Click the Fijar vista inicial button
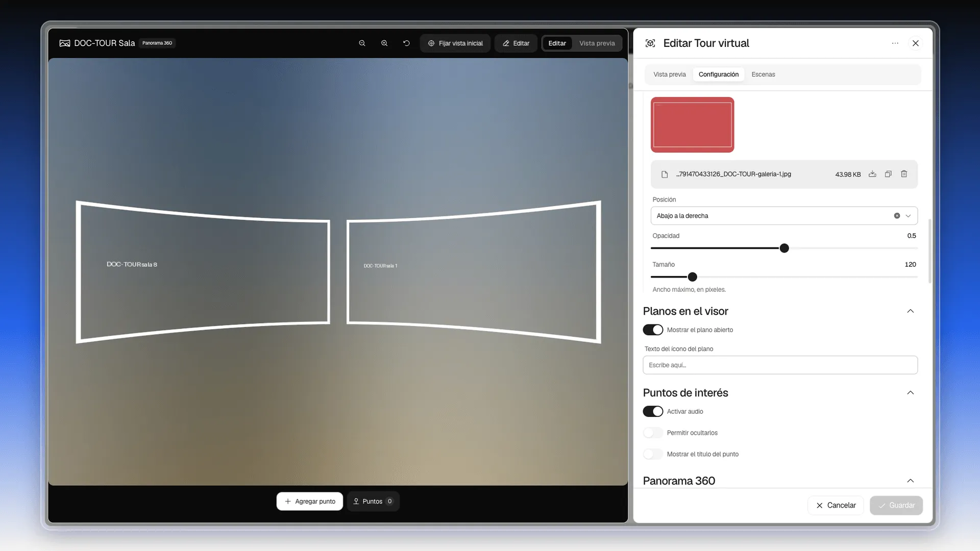Screen dimensions: 980x551 [x=455, y=43]
